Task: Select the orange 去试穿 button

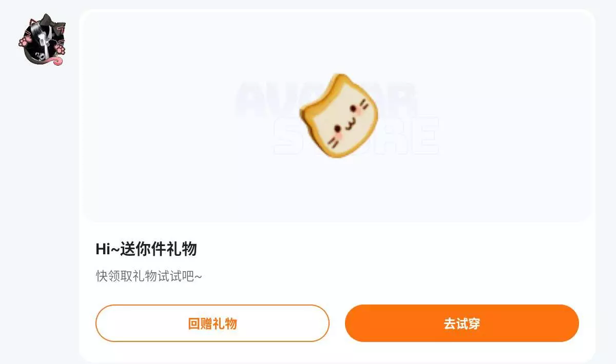Action: (462, 323)
